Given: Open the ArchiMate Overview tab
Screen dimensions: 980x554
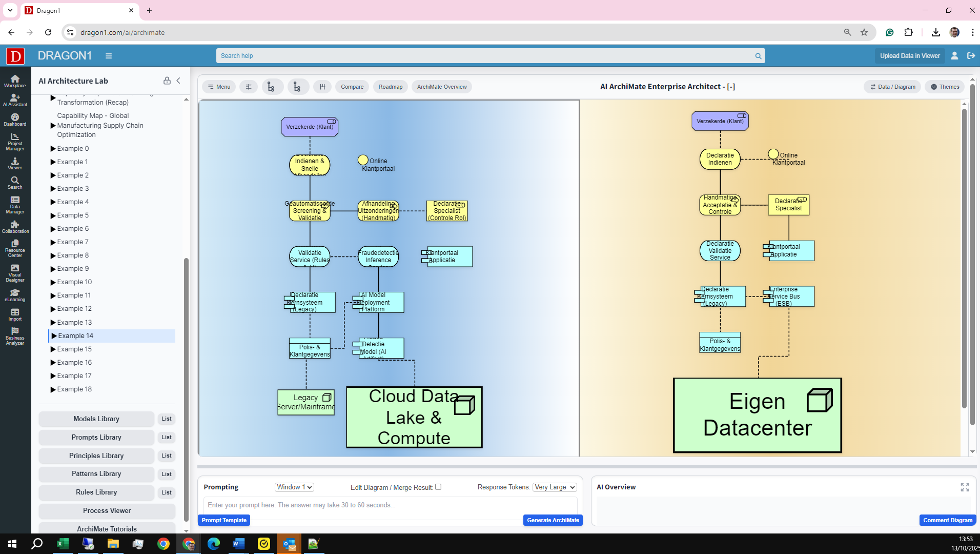Looking at the screenshot, I should (x=441, y=87).
